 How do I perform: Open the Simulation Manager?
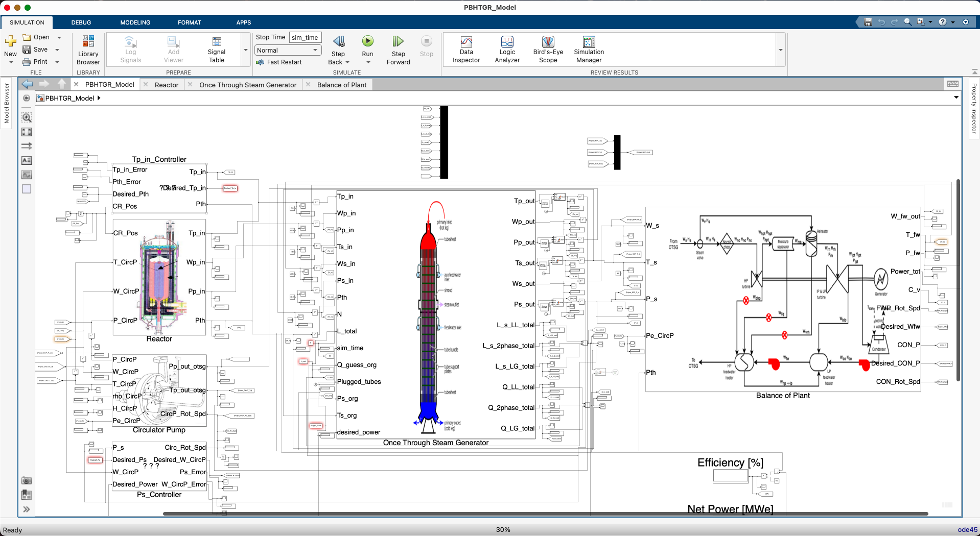coord(588,48)
